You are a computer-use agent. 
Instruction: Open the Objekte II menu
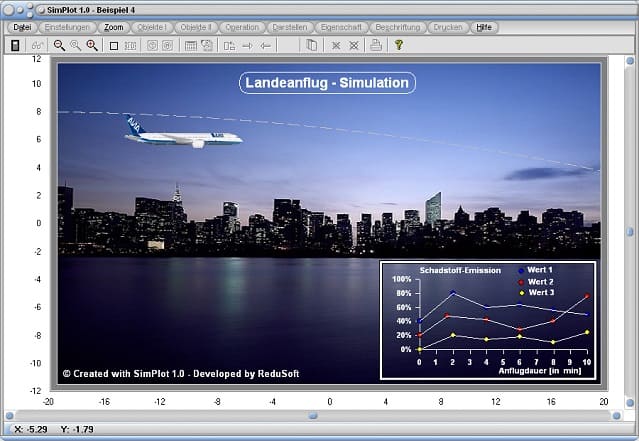pyautogui.click(x=196, y=27)
